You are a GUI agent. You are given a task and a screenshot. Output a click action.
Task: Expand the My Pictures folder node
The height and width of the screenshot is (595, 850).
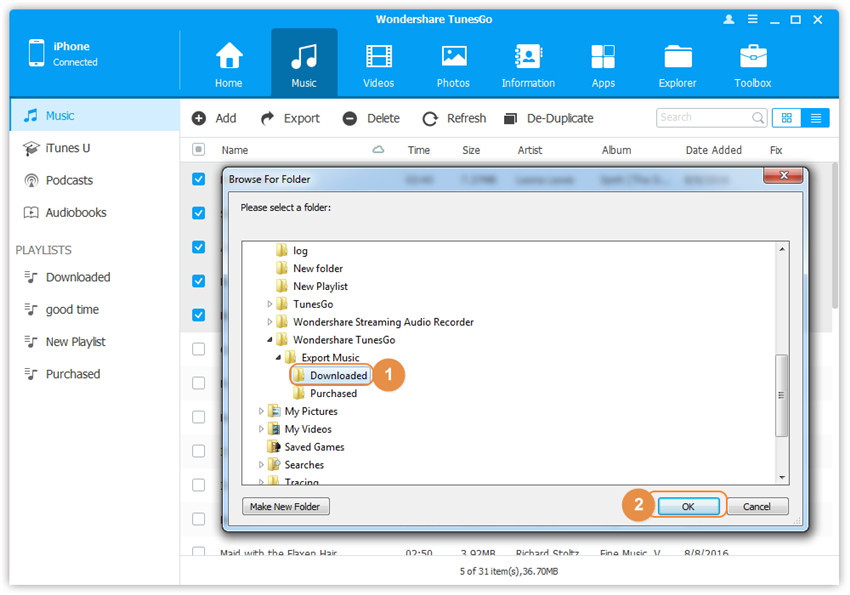[x=262, y=411]
